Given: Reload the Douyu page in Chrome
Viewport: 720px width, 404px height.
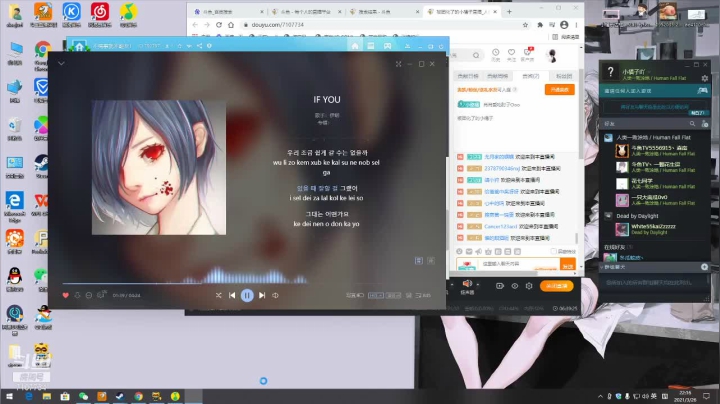Looking at the screenshot, I should coord(219,25).
